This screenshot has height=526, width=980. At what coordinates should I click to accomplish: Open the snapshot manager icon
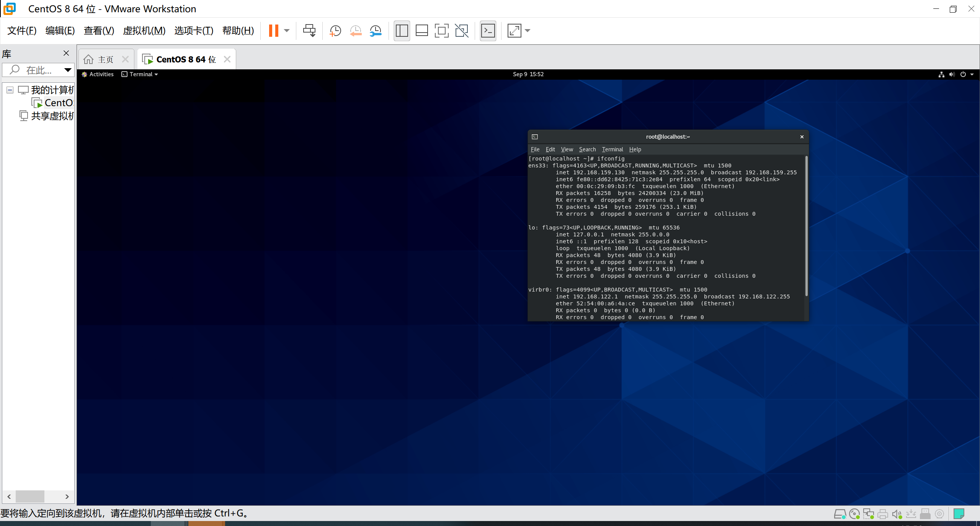[376, 31]
